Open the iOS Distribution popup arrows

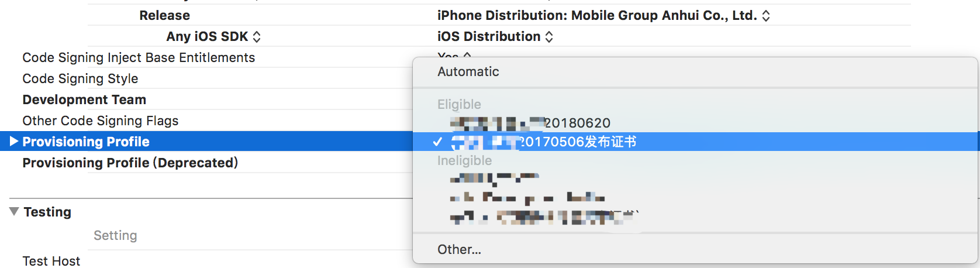(x=549, y=37)
